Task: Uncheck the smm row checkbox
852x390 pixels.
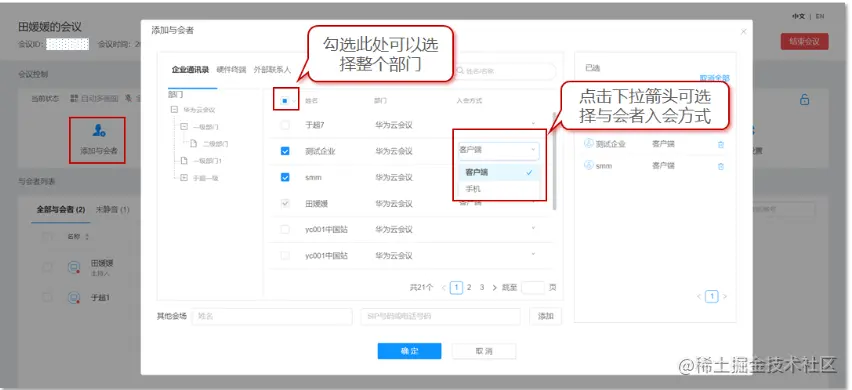Action: [x=285, y=177]
